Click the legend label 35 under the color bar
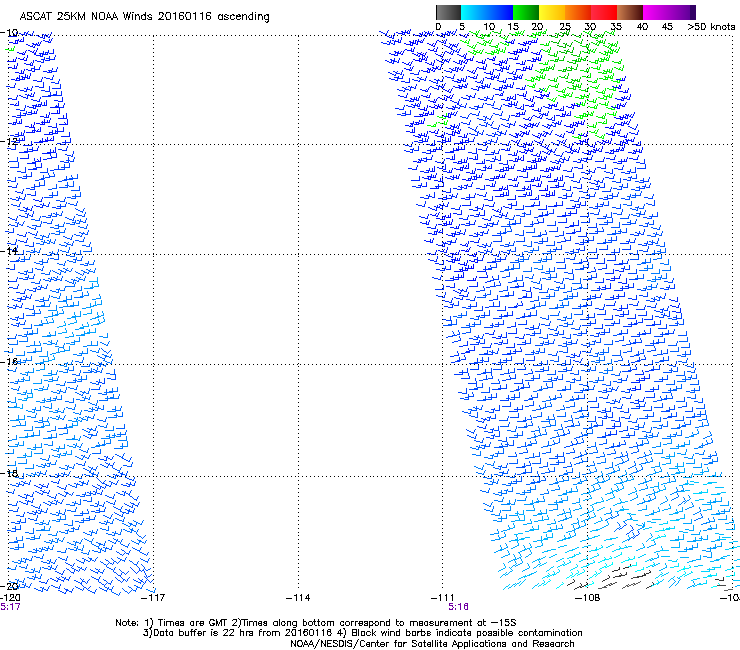 tap(616, 27)
